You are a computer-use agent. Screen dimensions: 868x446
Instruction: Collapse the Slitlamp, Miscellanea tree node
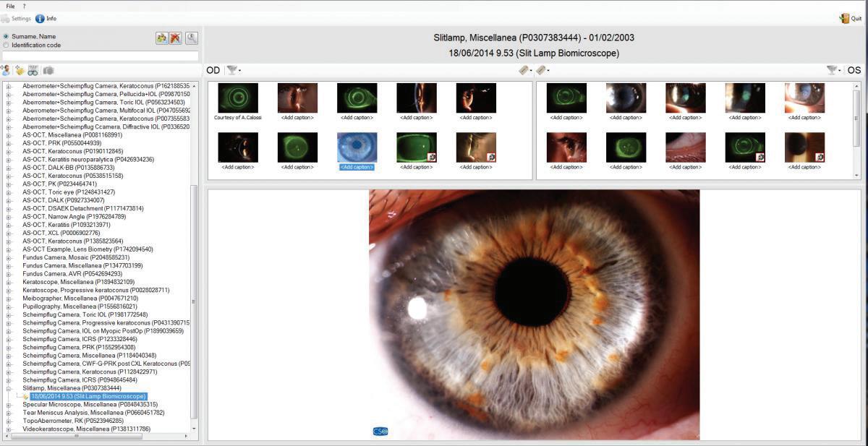[x=9, y=388]
